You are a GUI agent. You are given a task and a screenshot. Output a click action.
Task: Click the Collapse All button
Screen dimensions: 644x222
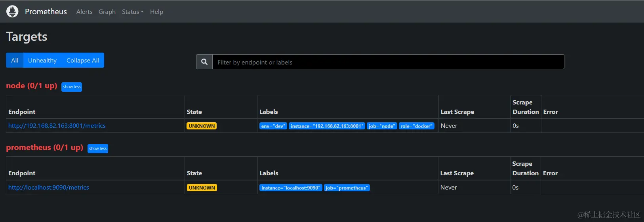click(x=83, y=60)
